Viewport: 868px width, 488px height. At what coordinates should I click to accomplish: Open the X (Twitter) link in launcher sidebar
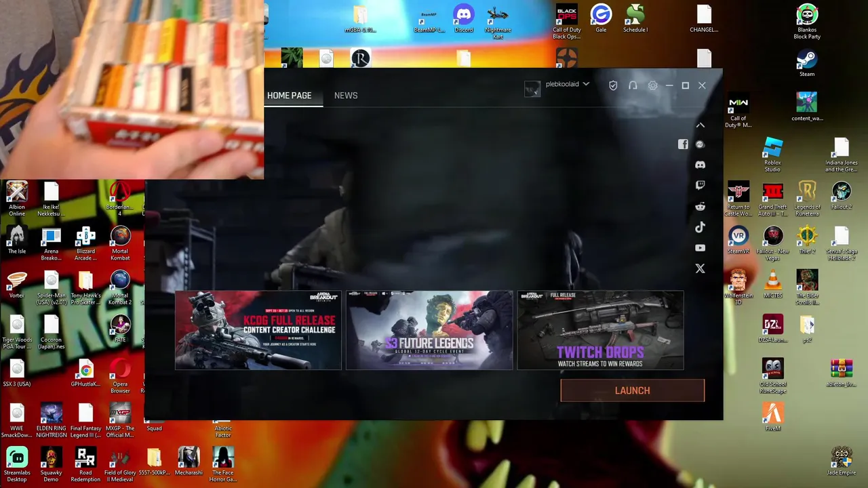700,269
